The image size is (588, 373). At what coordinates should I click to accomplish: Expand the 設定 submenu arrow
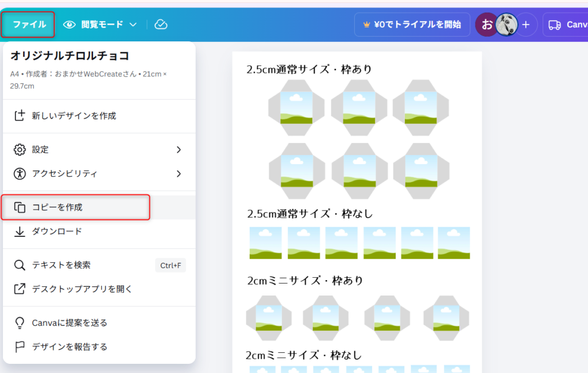point(179,150)
